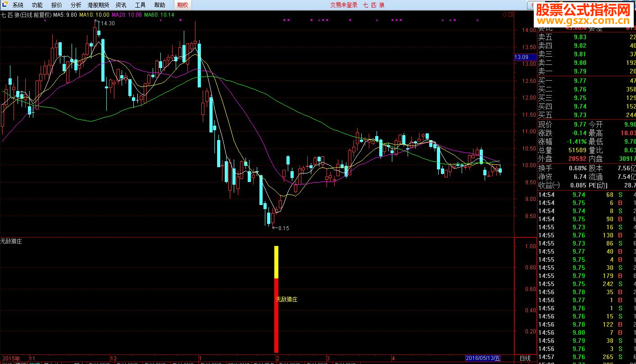Click the diamond icon above price axis
This screenshot has width=636, height=364.
coord(504,14)
